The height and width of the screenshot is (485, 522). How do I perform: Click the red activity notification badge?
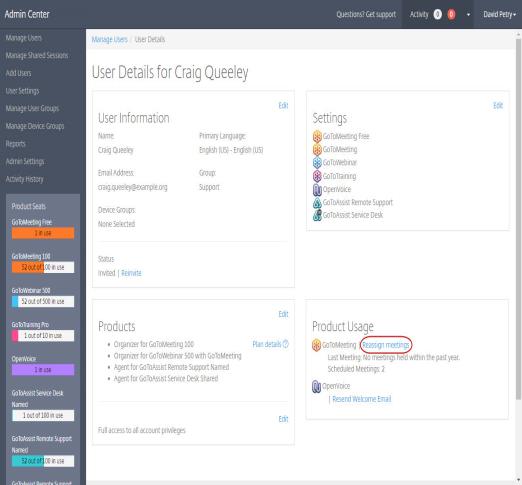pyautogui.click(x=451, y=14)
